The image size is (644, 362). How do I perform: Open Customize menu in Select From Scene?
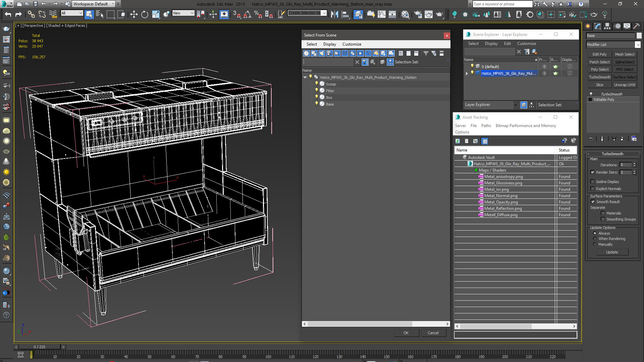tap(352, 44)
